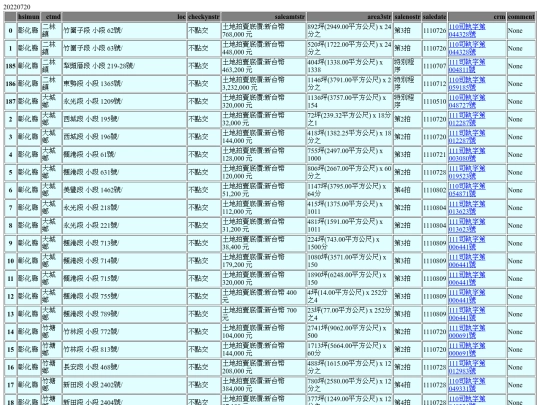Open the crm link in row 14

[x=467, y=332]
